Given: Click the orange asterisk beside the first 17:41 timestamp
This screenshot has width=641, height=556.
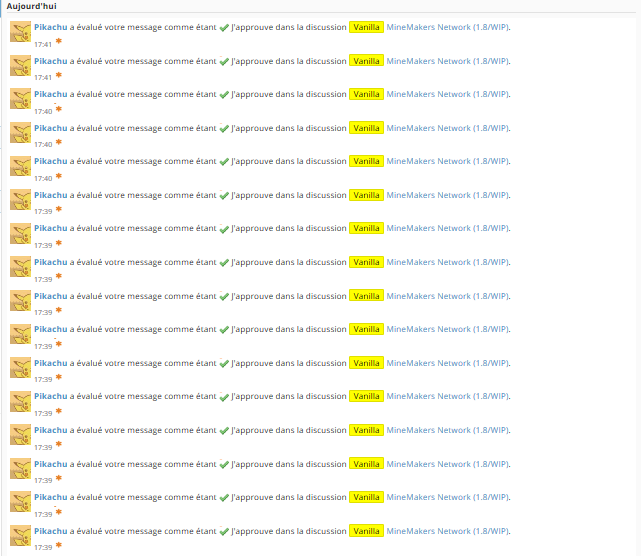Looking at the screenshot, I should click(x=59, y=42).
